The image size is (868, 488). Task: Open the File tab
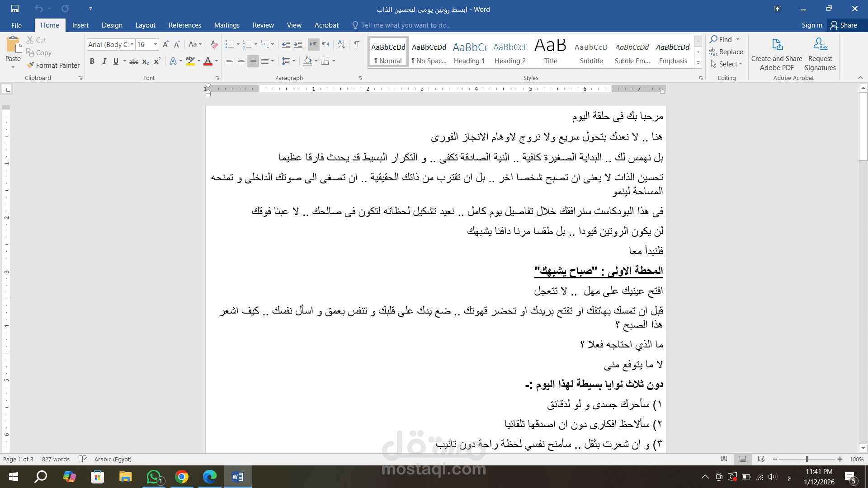16,25
